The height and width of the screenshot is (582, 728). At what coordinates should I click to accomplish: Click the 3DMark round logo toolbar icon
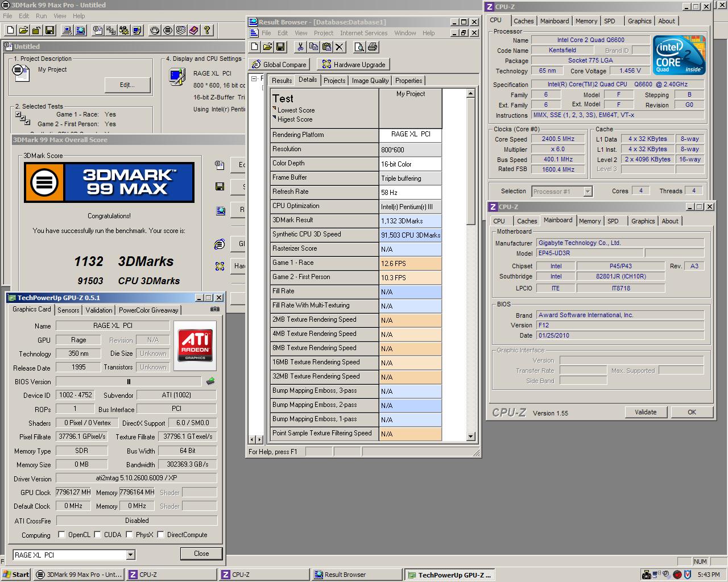[x=168, y=30]
